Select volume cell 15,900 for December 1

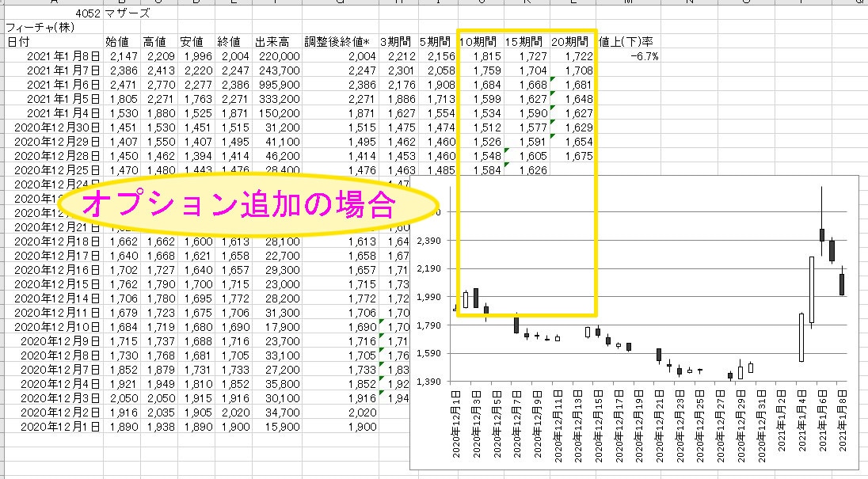coord(276,427)
